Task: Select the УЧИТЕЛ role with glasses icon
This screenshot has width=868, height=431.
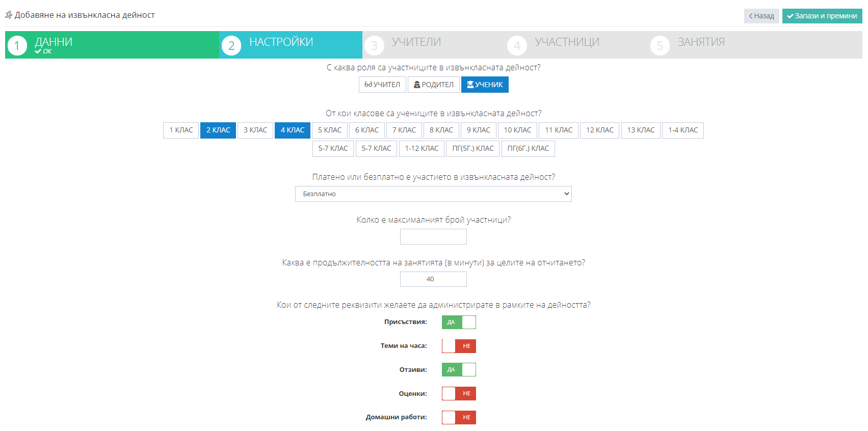Action: tap(382, 85)
